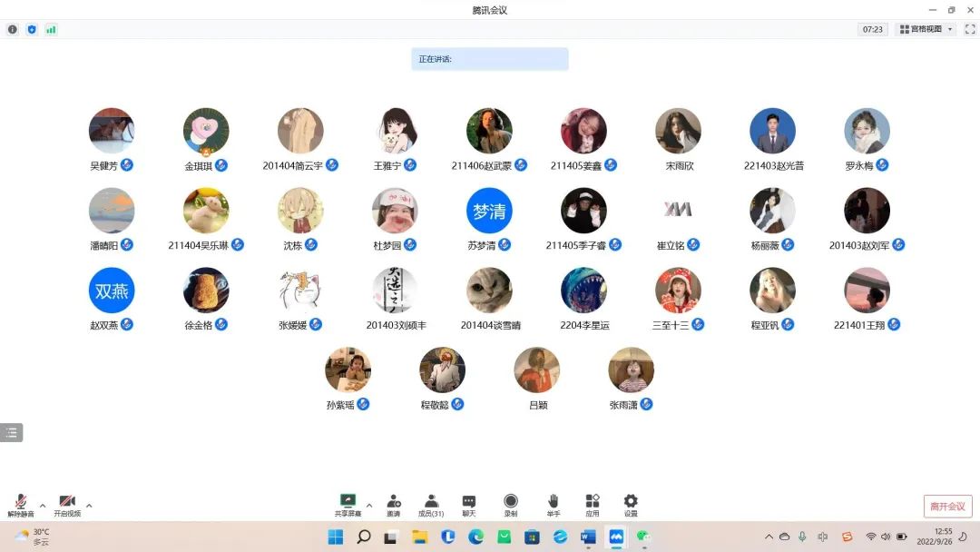Expand the arrow next to 开启视频
Image resolution: width=980 pixels, height=552 pixels.
coord(89,506)
